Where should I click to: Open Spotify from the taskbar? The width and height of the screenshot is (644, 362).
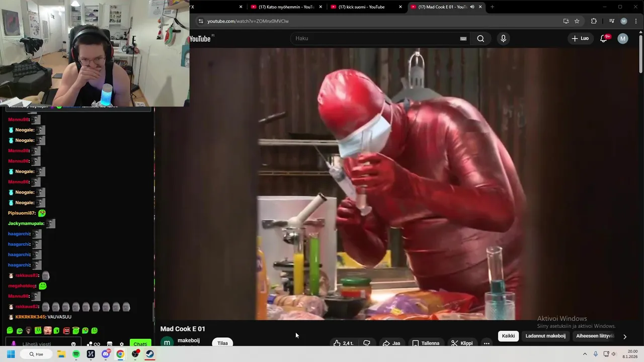tap(76, 354)
